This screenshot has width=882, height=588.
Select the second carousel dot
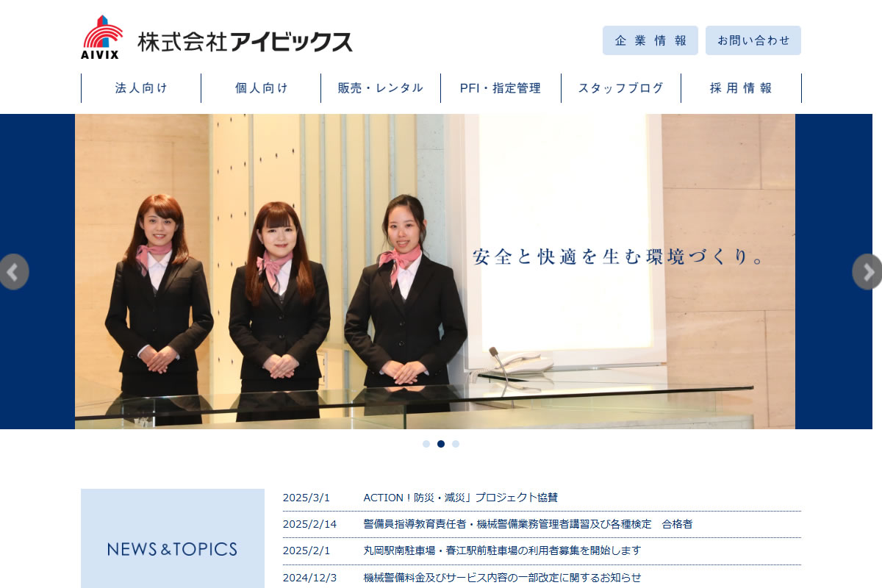pyautogui.click(x=441, y=444)
